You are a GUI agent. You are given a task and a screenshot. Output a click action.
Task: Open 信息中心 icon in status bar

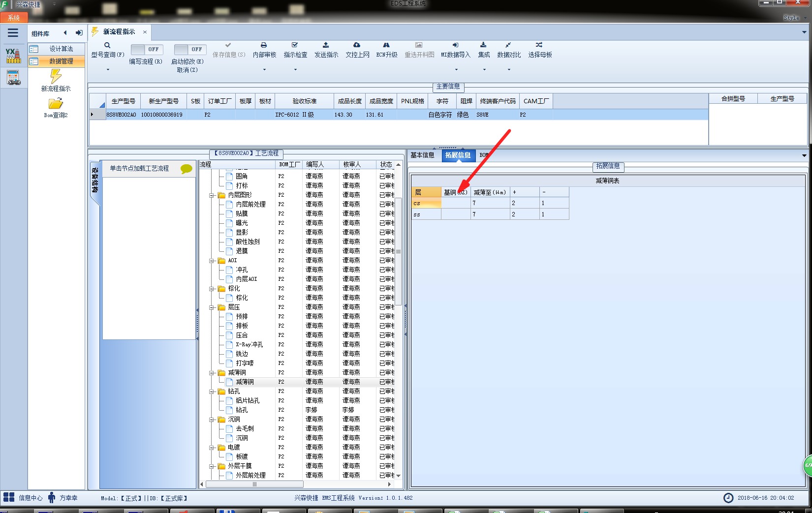[x=9, y=497]
